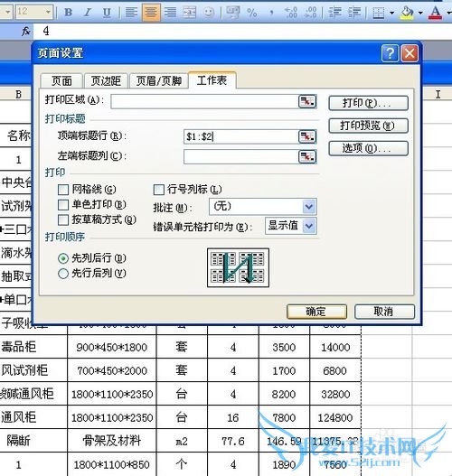Viewport: 452px width, 476px height.
Task: Toggle Italic formatting in toolbar
Action: (x=88, y=13)
